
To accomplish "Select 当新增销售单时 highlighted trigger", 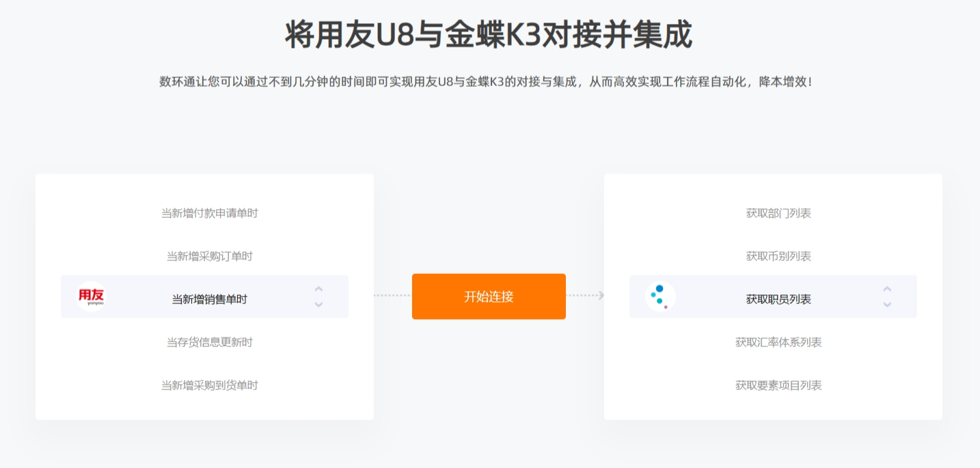I will click(x=210, y=299).
